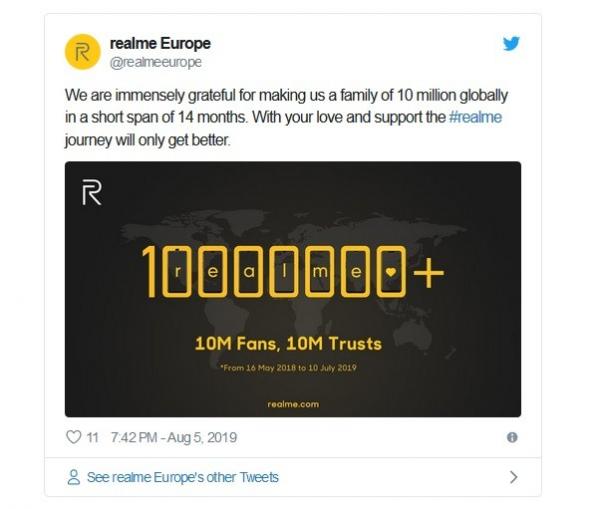600x509 pixels.
Task: Click the 10M Fans, 10M Trusts caption
Action: click(288, 343)
